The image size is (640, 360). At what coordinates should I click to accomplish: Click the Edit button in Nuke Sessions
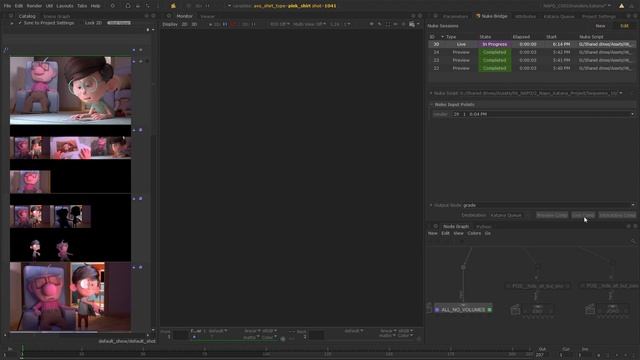(x=624, y=26)
